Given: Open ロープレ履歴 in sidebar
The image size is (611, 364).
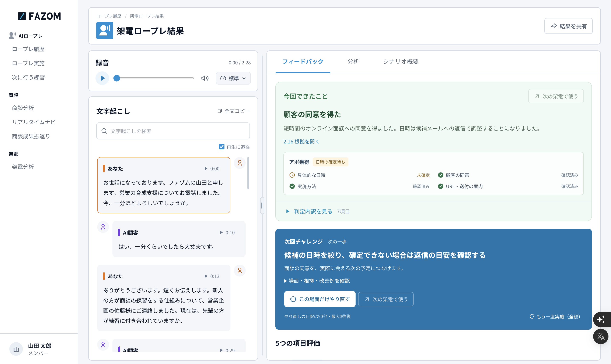Looking at the screenshot, I should click(x=28, y=49).
